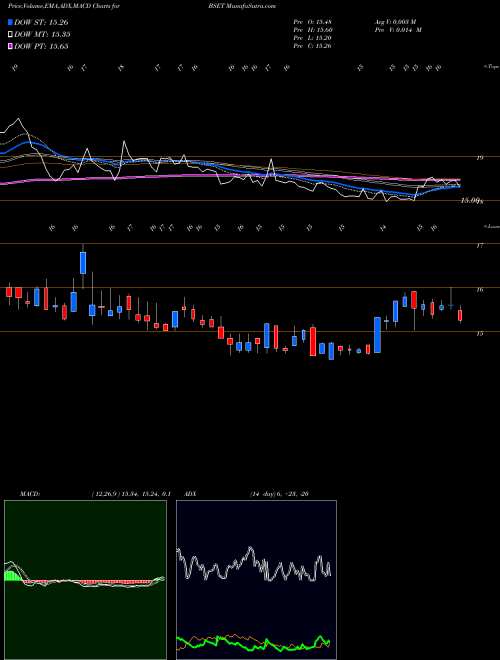This screenshot has width=500, height=660.
Task: Click the tallest blue candle near 17
Action: point(83,263)
